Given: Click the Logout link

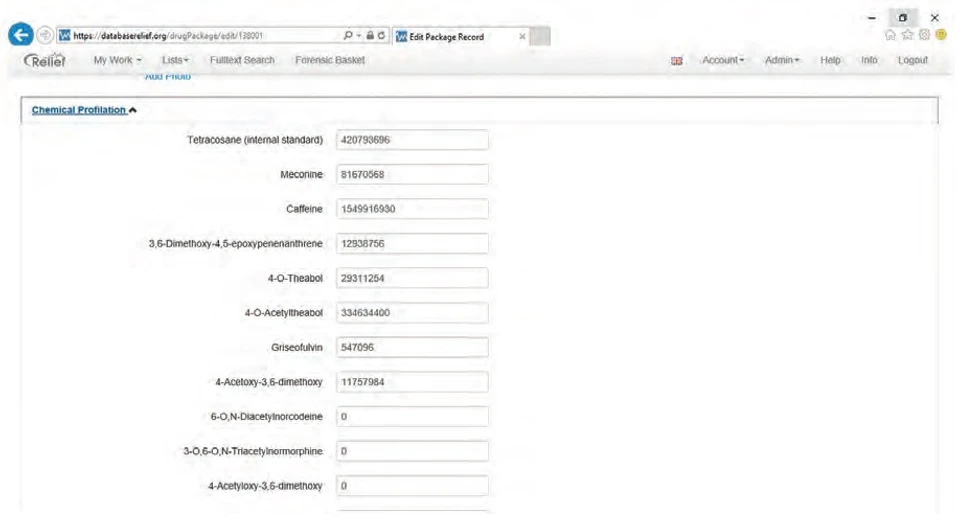Looking at the screenshot, I should [x=913, y=61].
